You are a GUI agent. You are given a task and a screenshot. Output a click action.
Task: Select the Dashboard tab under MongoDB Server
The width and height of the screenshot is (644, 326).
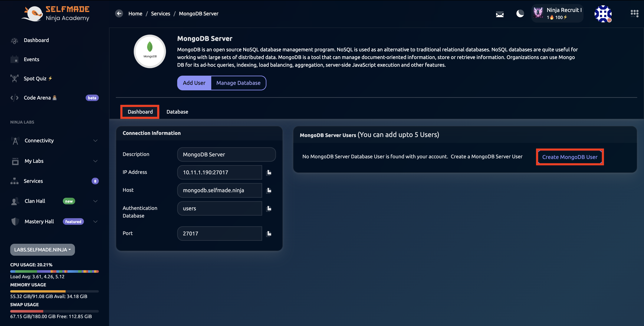(140, 112)
